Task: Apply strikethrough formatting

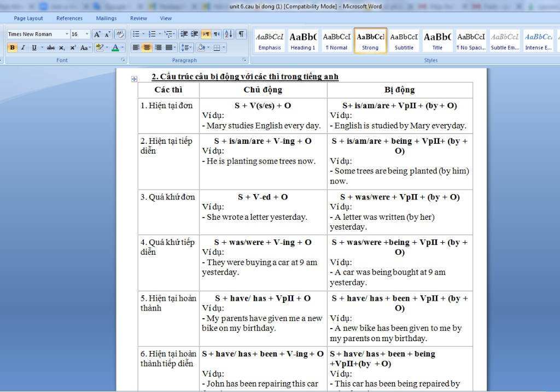Action: [x=51, y=48]
